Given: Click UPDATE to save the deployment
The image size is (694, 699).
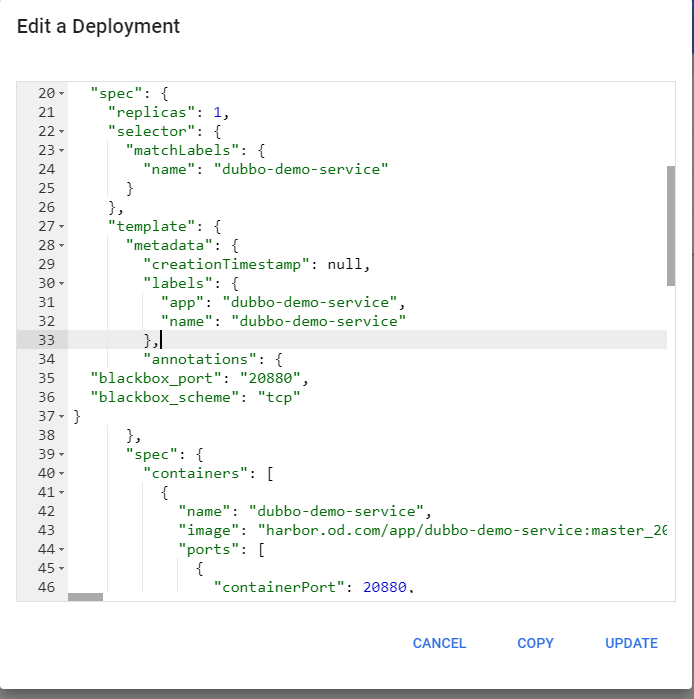Looking at the screenshot, I should point(631,643).
